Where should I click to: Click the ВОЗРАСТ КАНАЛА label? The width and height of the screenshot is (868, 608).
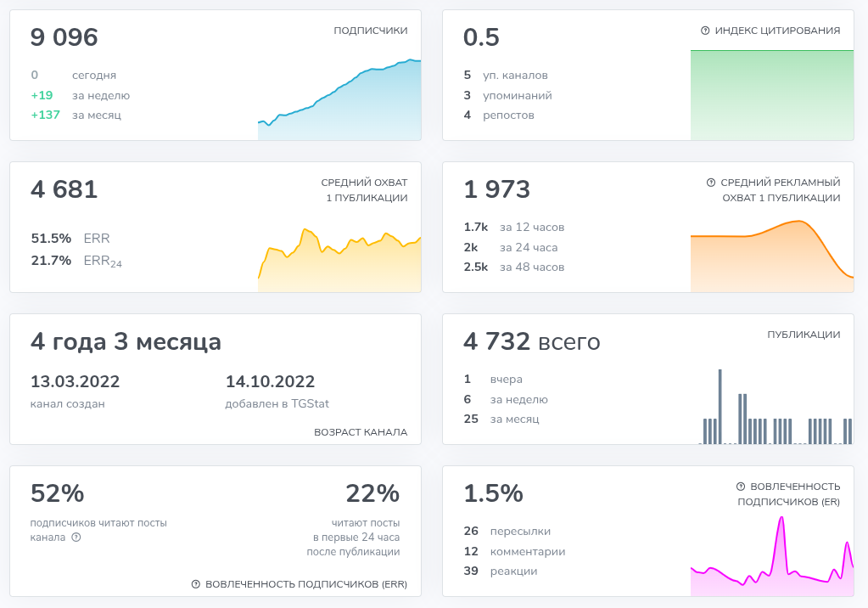[x=361, y=432]
